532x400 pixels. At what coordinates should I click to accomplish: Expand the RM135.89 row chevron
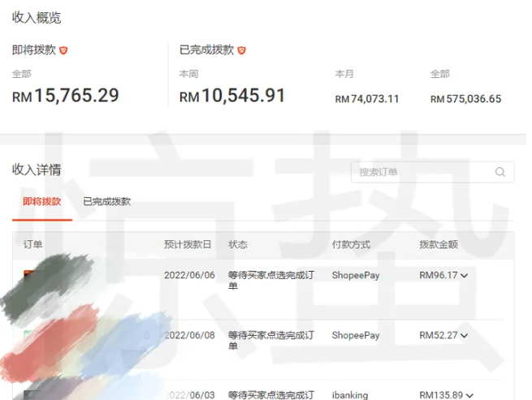[469, 396]
